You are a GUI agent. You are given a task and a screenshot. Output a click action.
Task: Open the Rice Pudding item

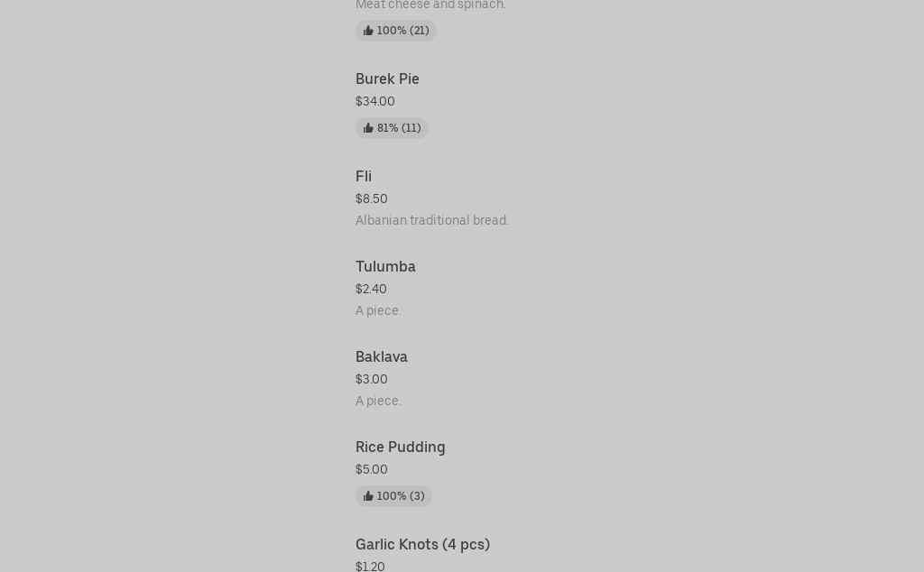[401, 447]
